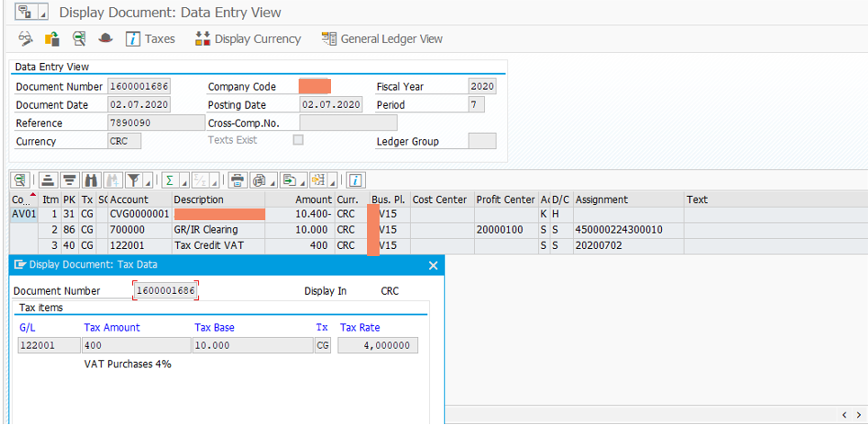This screenshot has height=425, width=868.
Task: Click the Choose Layout icon
Action: [x=318, y=181]
